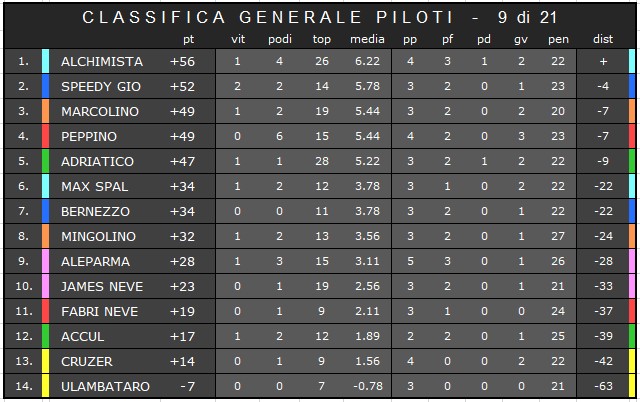Select the JAMES NEVE row name
Viewport: 640px width, 402px height.
102,287
